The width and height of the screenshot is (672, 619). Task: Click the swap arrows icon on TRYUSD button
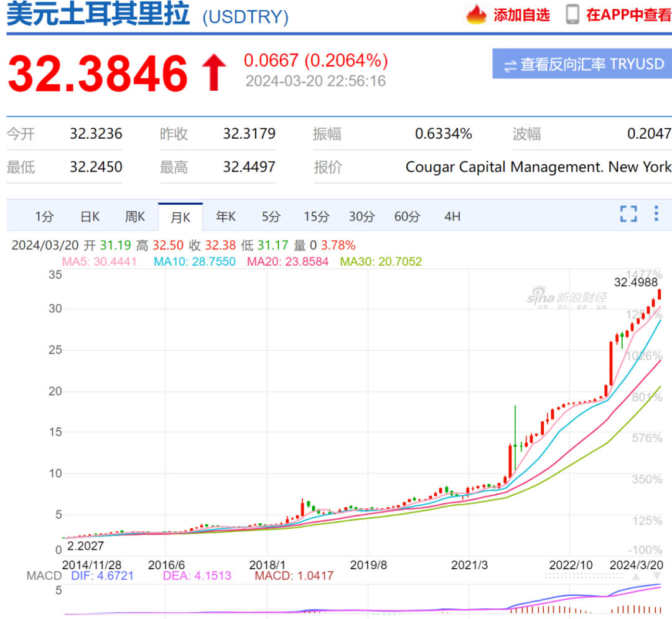click(510, 66)
